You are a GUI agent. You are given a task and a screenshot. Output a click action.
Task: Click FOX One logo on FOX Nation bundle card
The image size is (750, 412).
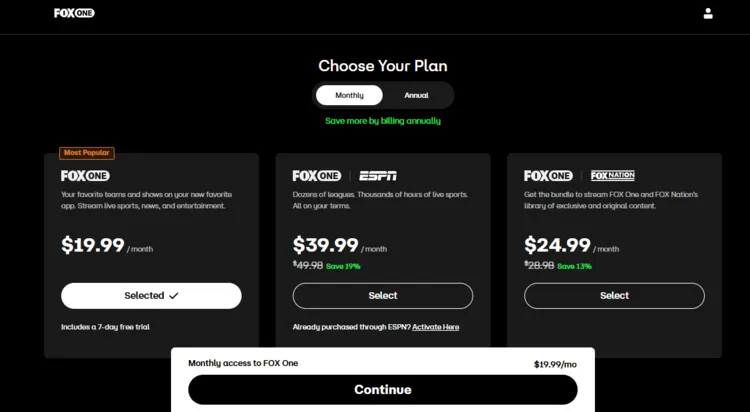(x=548, y=175)
